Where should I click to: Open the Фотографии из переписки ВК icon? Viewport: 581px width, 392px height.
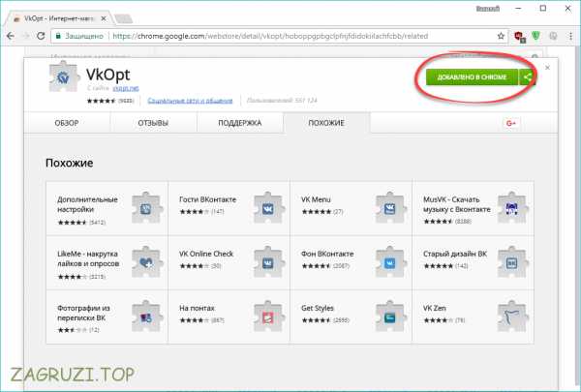(x=147, y=317)
